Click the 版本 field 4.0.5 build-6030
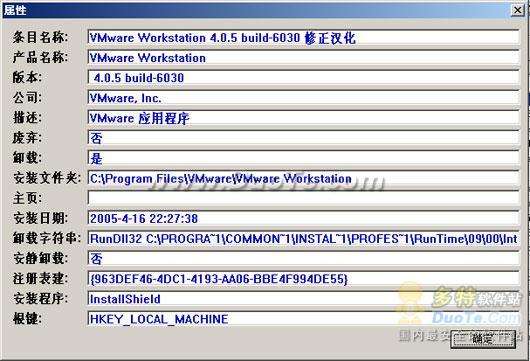This screenshot has width=530, height=361. 303,78
